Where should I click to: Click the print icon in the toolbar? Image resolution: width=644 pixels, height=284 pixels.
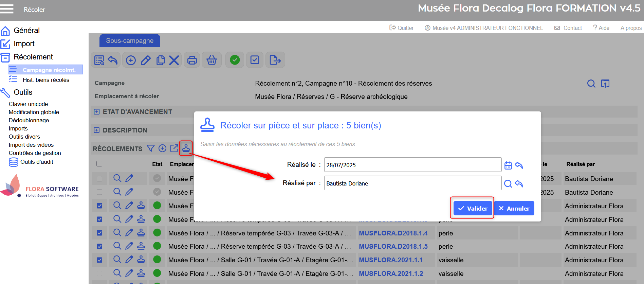(x=192, y=60)
